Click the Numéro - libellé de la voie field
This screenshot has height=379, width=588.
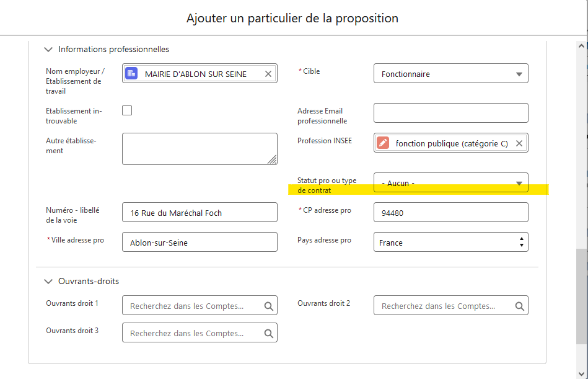click(x=199, y=213)
